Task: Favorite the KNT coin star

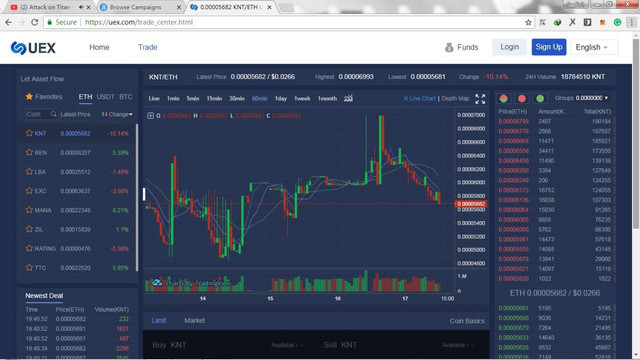Action: click(x=29, y=133)
